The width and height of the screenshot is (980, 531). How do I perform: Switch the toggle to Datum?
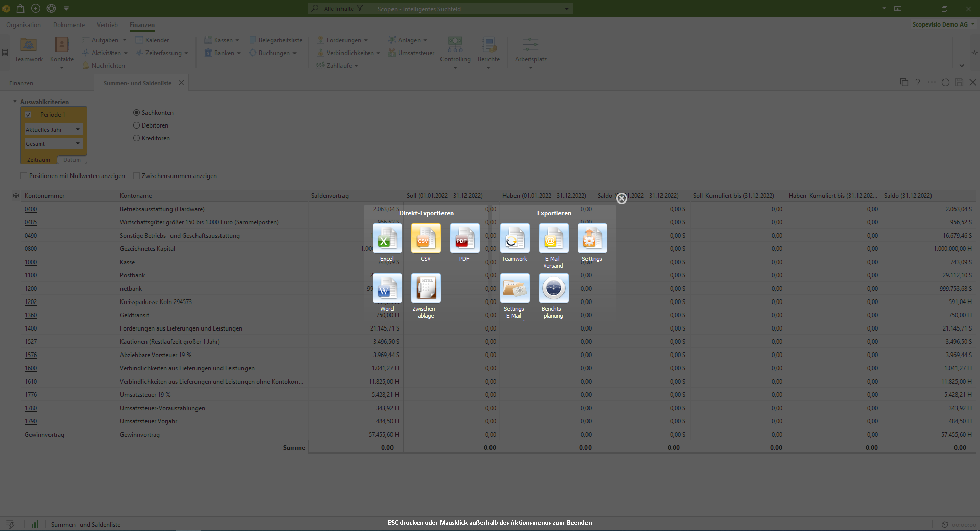click(72, 160)
